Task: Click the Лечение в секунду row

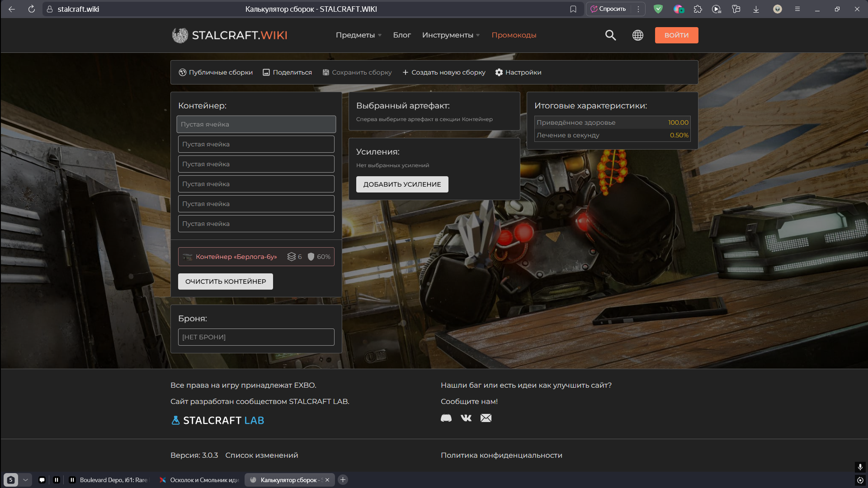Action: 612,135
